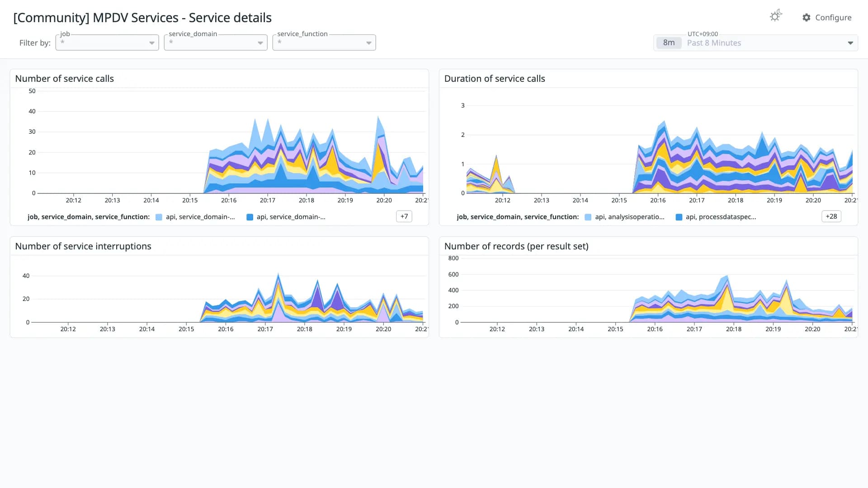
Task: Show the +7 more legend entries
Action: point(404,216)
